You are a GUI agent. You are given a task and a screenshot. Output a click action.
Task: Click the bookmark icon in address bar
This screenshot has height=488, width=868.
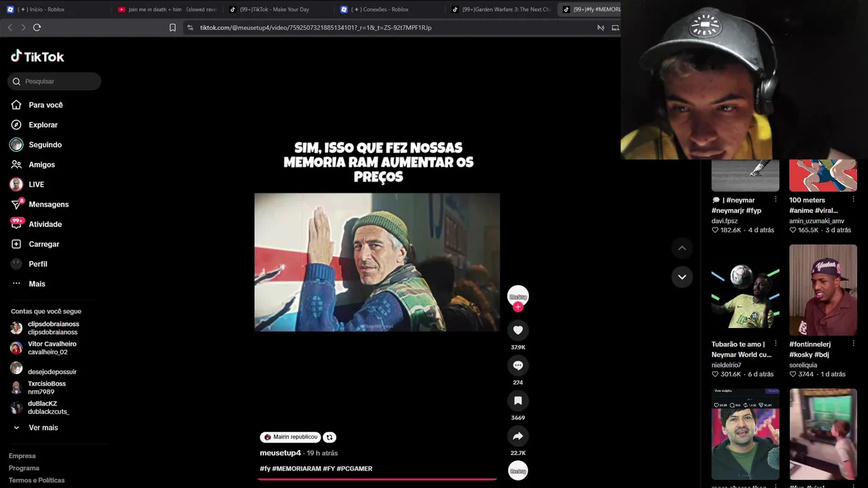[x=172, y=28]
